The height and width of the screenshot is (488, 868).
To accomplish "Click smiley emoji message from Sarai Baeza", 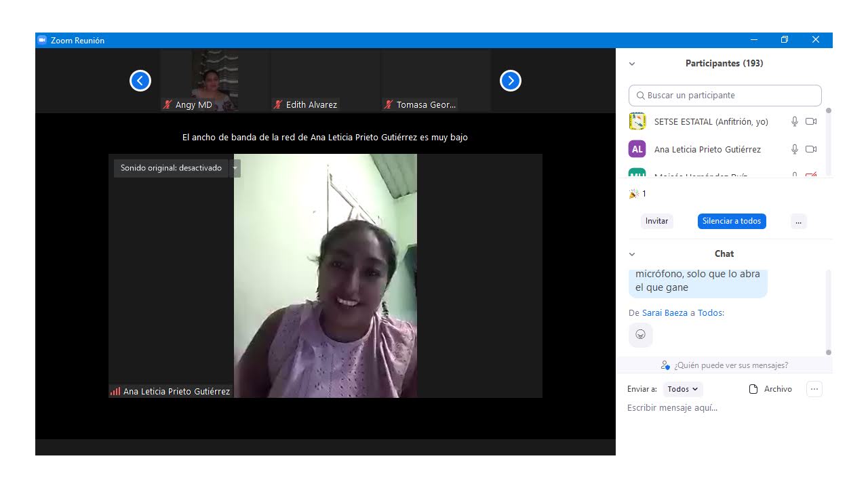I will 640,335.
